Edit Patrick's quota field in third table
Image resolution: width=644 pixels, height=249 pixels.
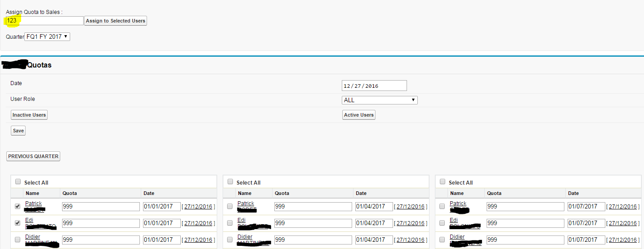pyautogui.click(x=525, y=207)
